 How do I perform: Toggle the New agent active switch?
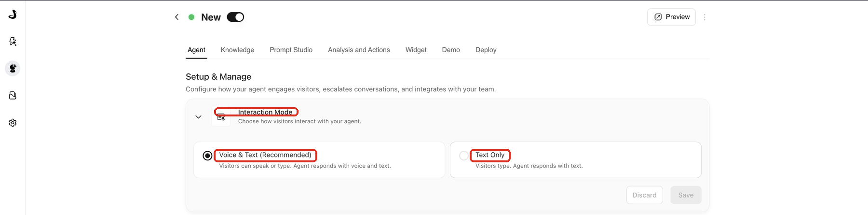pyautogui.click(x=235, y=17)
